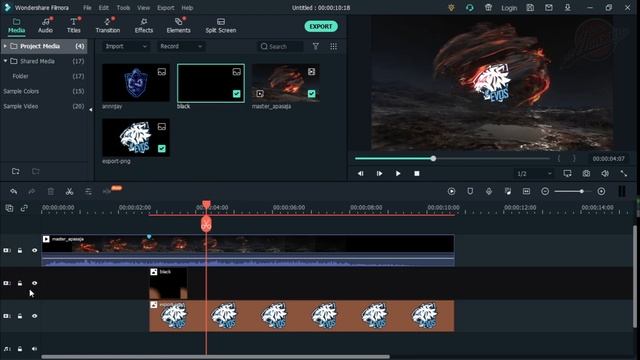Open the Transition tab

108,25
